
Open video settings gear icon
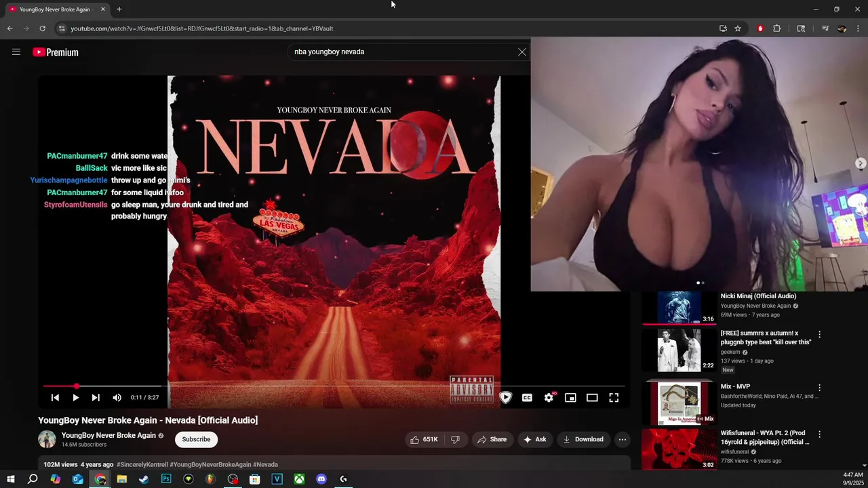tap(549, 398)
